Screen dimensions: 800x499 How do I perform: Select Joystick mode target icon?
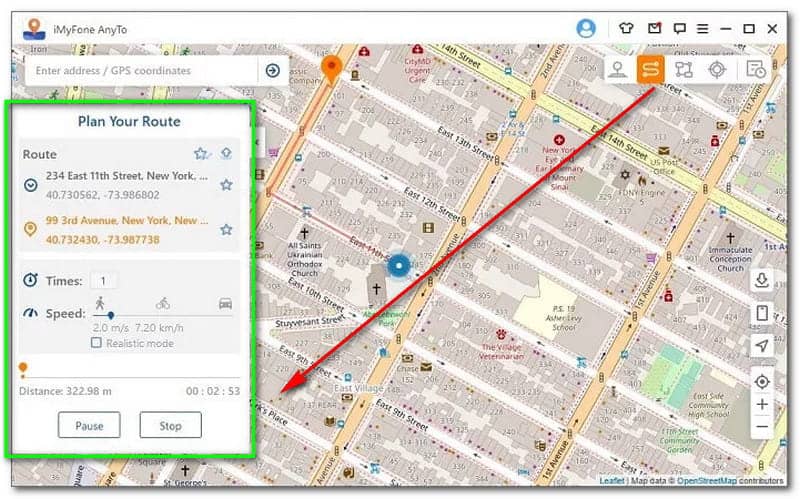coord(717,69)
